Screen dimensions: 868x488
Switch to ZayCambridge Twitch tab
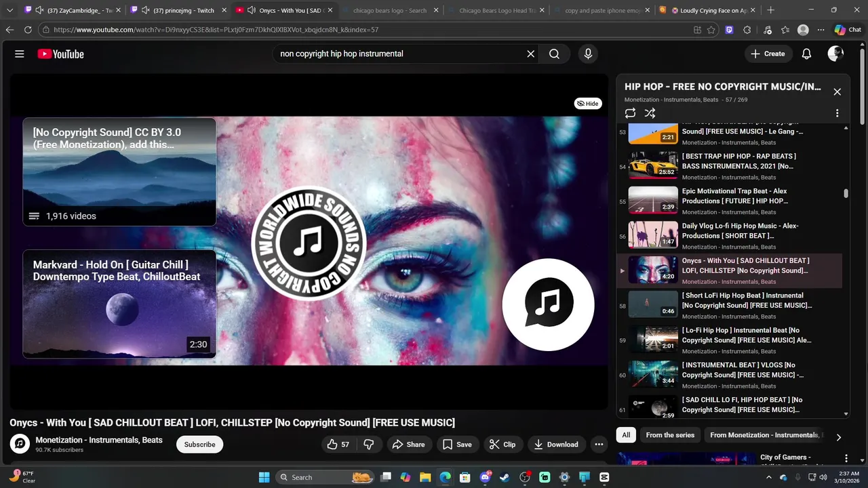pos(73,10)
